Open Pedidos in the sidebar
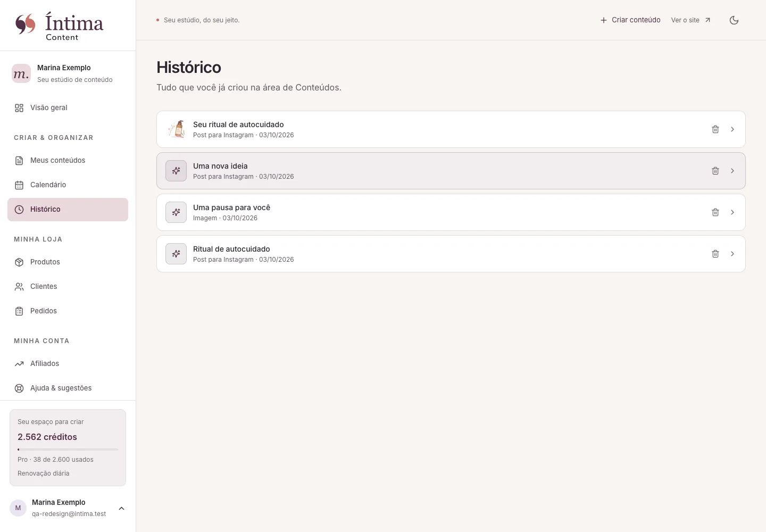Image resolution: width=766 pixels, height=532 pixels. [x=68, y=311]
